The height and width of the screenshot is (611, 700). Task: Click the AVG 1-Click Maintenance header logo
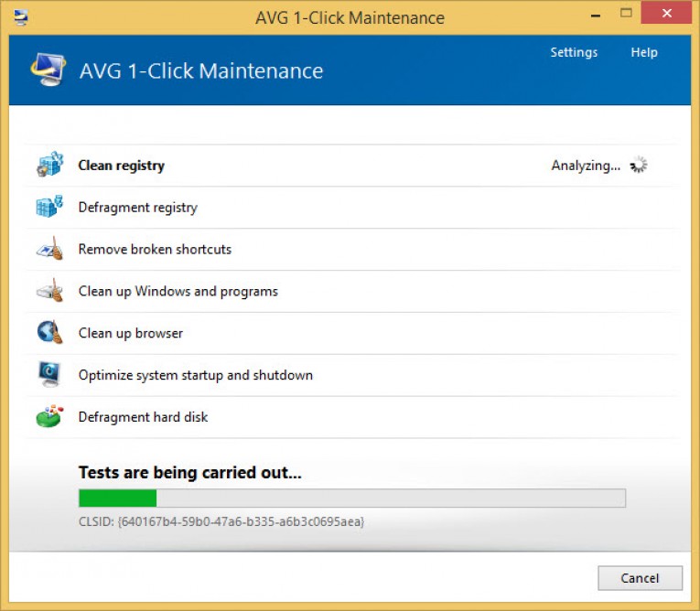48,70
